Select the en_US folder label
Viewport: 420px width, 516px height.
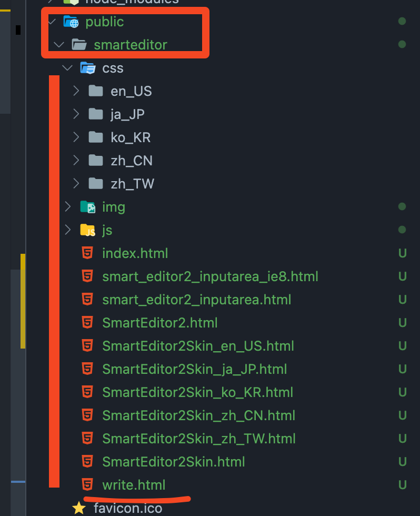pyautogui.click(x=131, y=91)
